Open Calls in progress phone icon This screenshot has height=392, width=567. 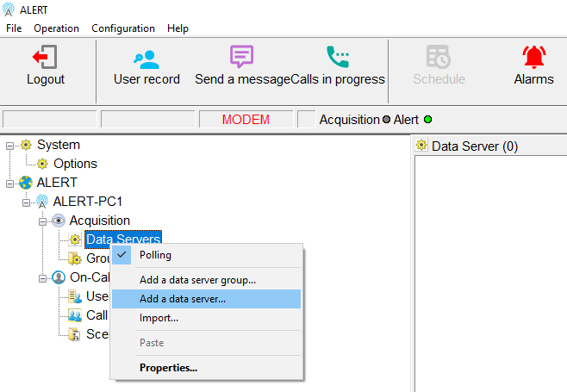pos(338,57)
